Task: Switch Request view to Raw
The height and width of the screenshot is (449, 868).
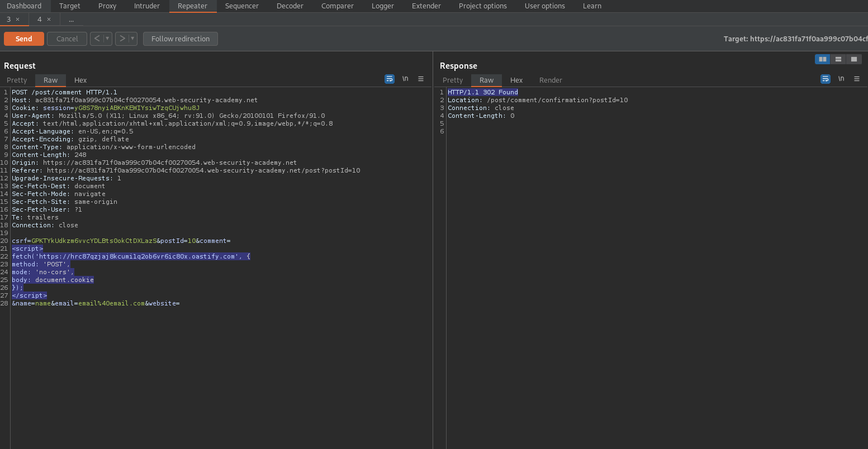Action: [51, 80]
